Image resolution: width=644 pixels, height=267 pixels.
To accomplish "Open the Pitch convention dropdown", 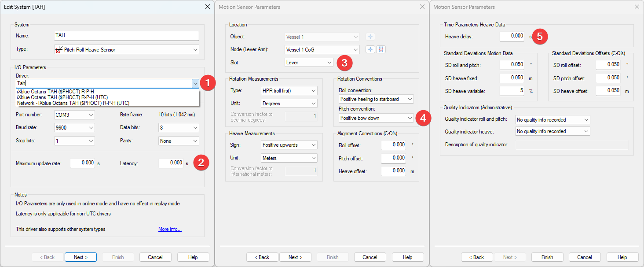I will click(376, 118).
